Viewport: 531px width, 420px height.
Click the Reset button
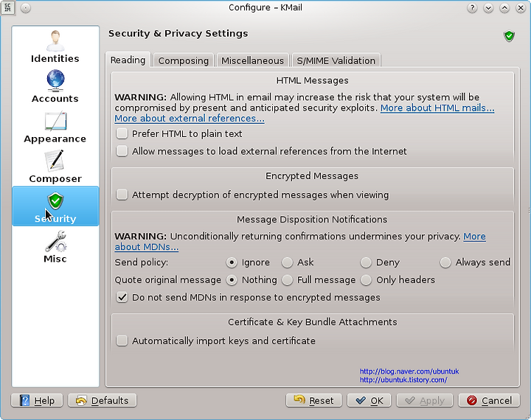coord(314,400)
